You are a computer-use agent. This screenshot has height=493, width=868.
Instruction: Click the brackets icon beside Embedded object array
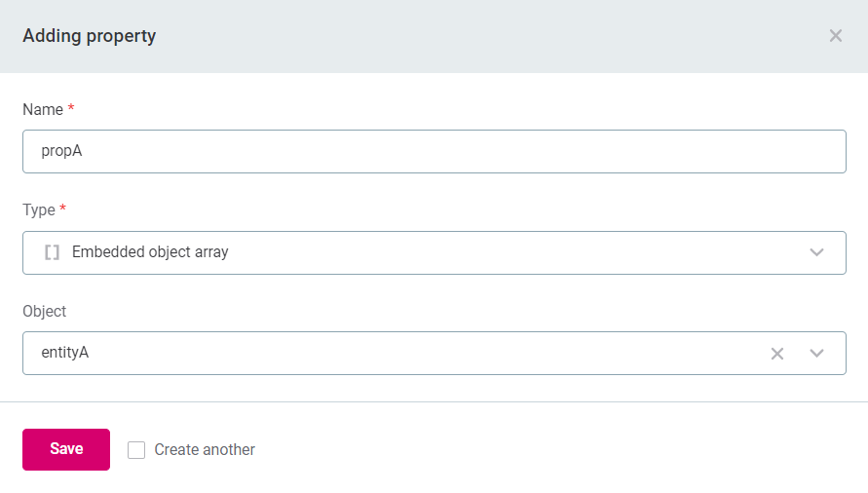pyautogui.click(x=53, y=252)
